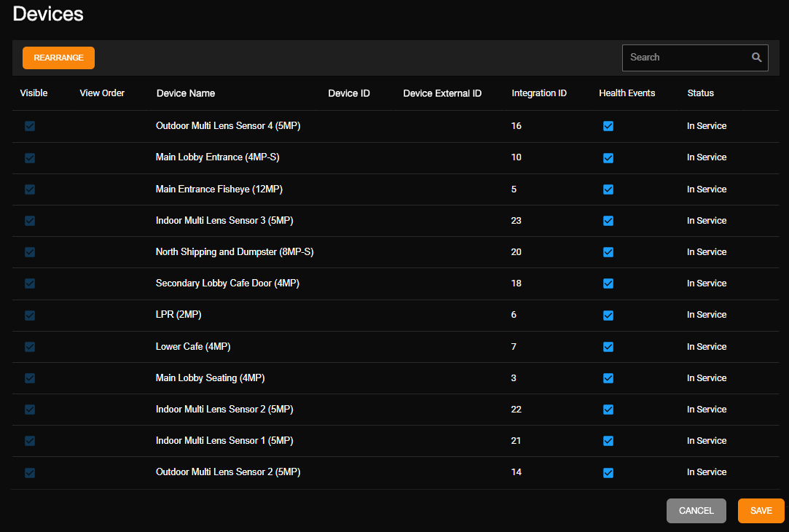Click the REARRANGE button
This screenshot has width=789, height=532.
pyautogui.click(x=58, y=58)
